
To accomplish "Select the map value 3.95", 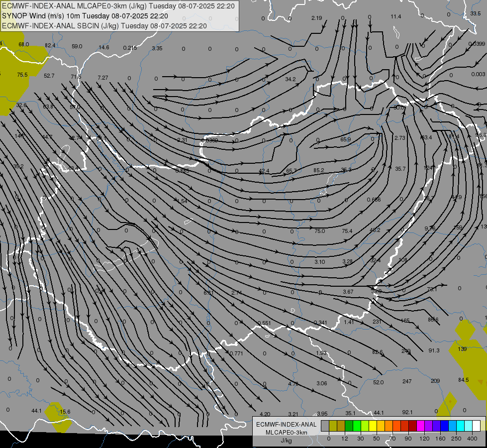I will point(322,414).
